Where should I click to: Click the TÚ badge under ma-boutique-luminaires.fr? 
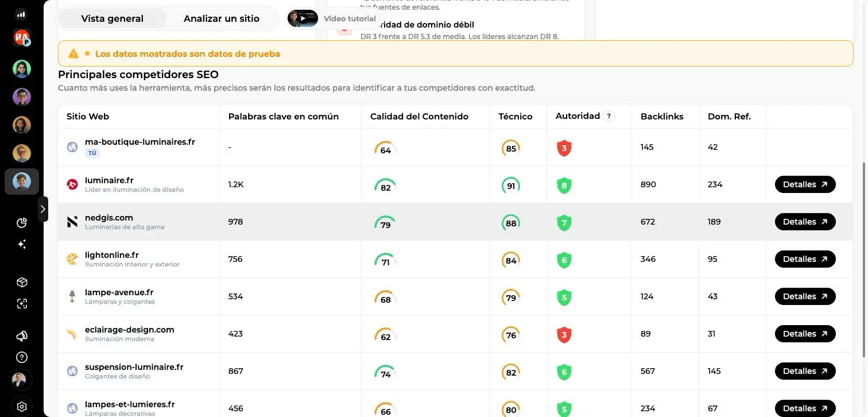(92, 153)
